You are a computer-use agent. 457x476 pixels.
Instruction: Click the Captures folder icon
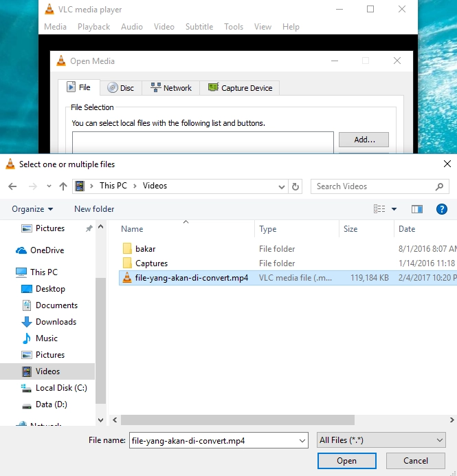(127, 263)
